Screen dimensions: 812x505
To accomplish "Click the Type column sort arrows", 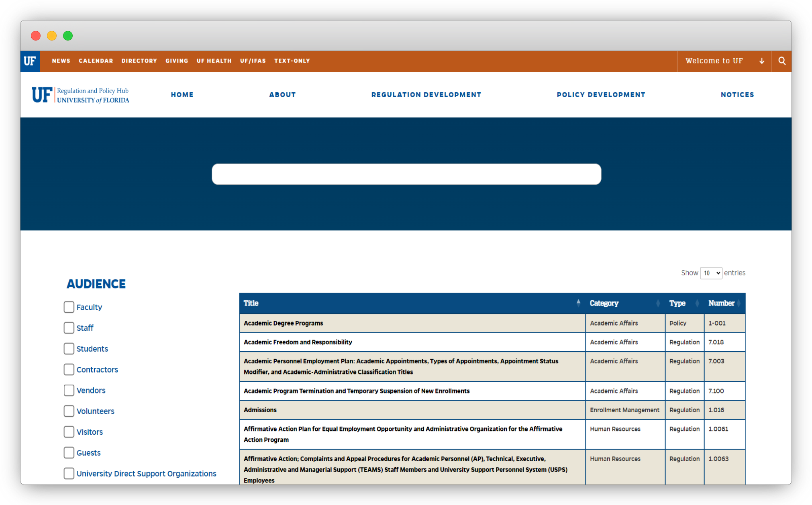I will (697, 303).
